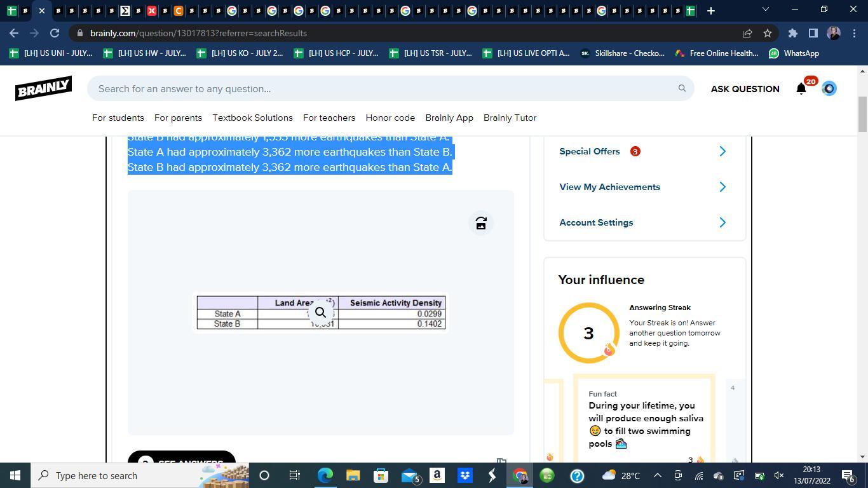Screen dimensions: 868x488
Task: Click the search magnifier icon
Action: (x=682, y=88)
